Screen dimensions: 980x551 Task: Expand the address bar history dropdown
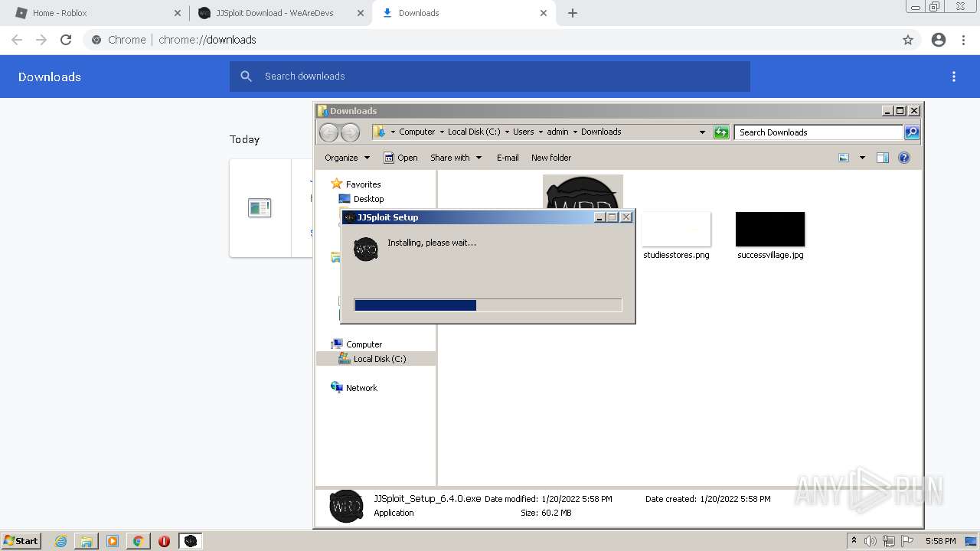tap(702, 132)
